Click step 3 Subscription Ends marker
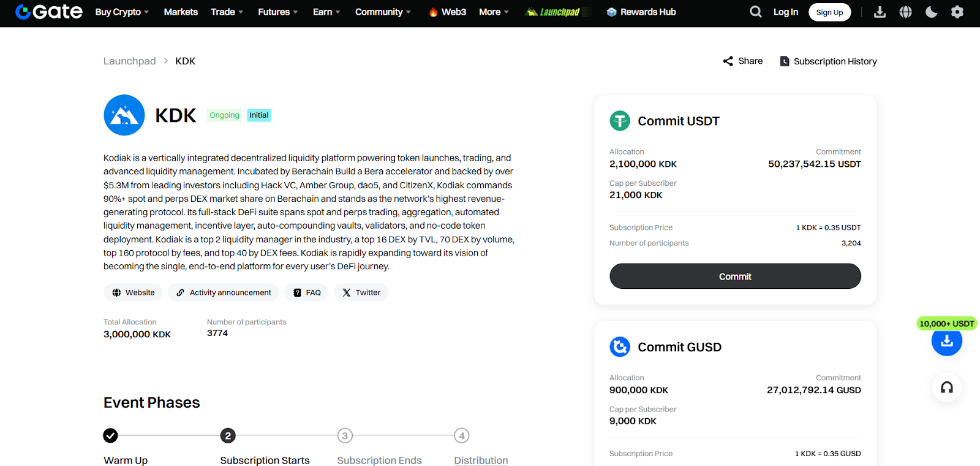The width and height of the screenshot is (980, 466). tap(345, 435)
